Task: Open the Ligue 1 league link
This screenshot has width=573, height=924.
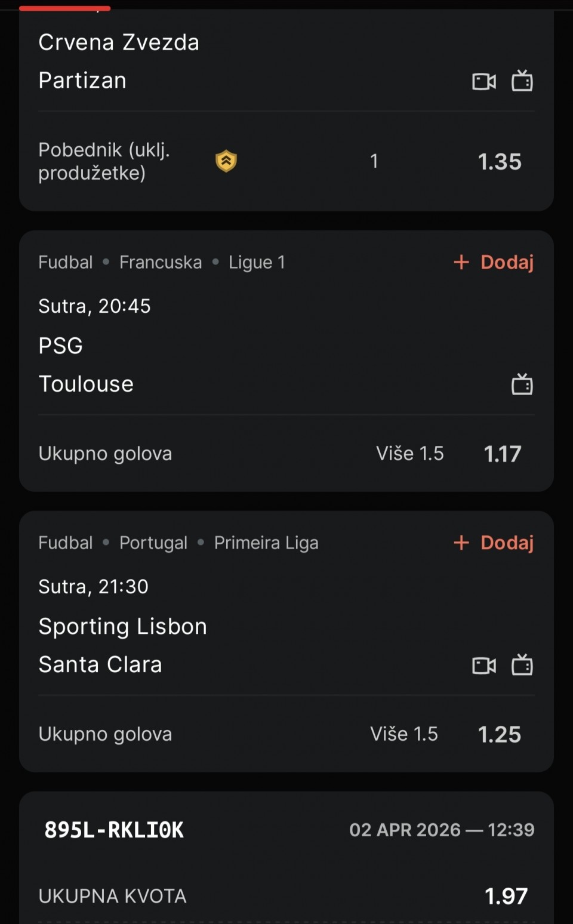Action: [x=257, y=263]
